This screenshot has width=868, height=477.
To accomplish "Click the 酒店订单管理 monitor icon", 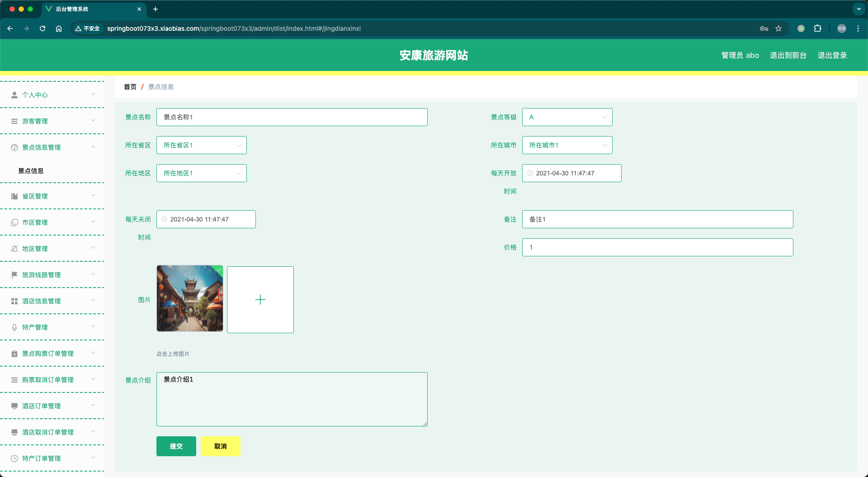I will (14, 406).
